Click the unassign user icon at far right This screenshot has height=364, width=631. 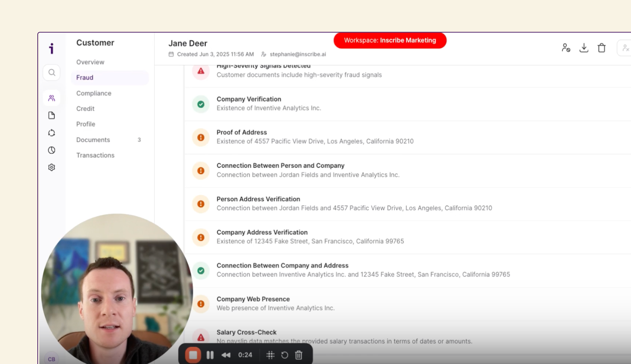[625, 48]
